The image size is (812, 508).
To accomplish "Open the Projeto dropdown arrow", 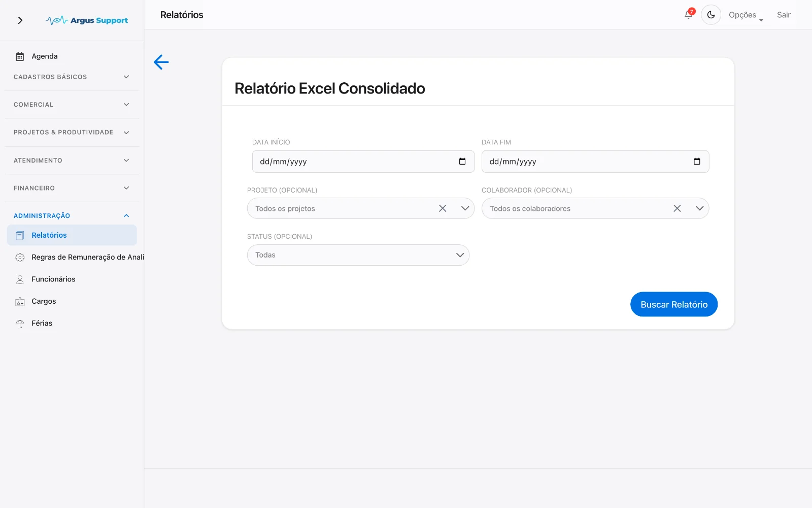I will pyautogui.click(x=465, y=208).
